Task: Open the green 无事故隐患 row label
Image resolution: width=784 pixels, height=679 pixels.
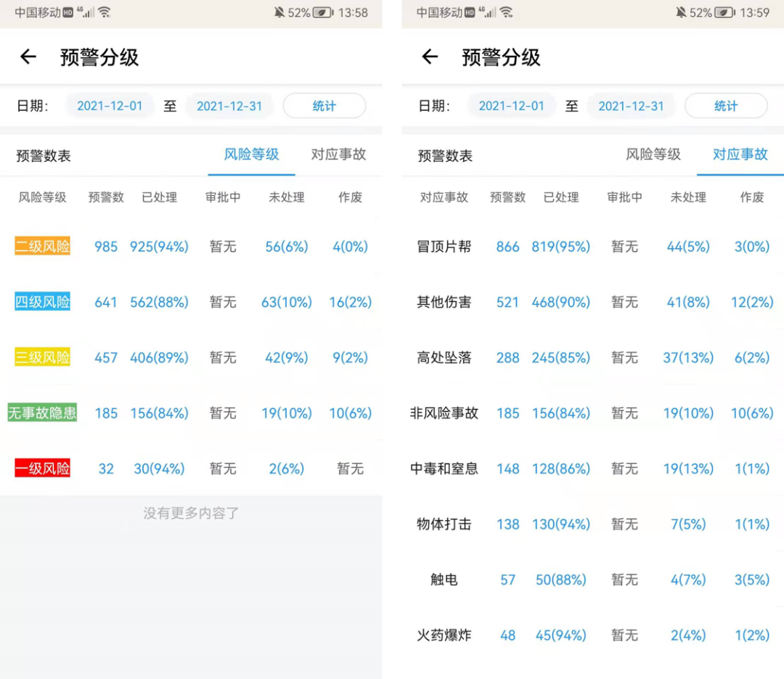Action: click(x=42, y=413)
